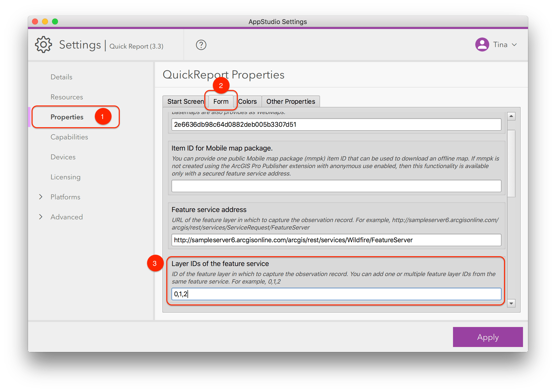Select Details in the sidebar
Image resolution: width=556 pixels, height=392 pixels.
click(61, 77)
